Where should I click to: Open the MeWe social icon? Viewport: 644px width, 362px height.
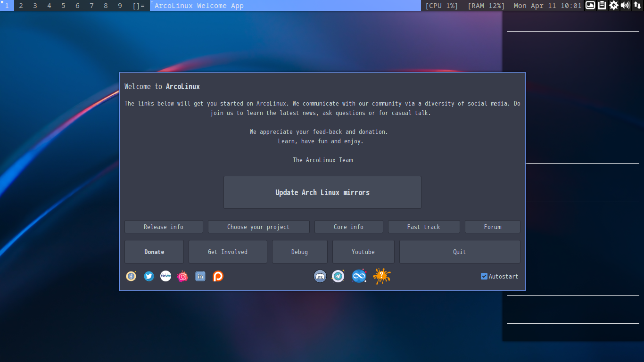click(x=165, y=276)
